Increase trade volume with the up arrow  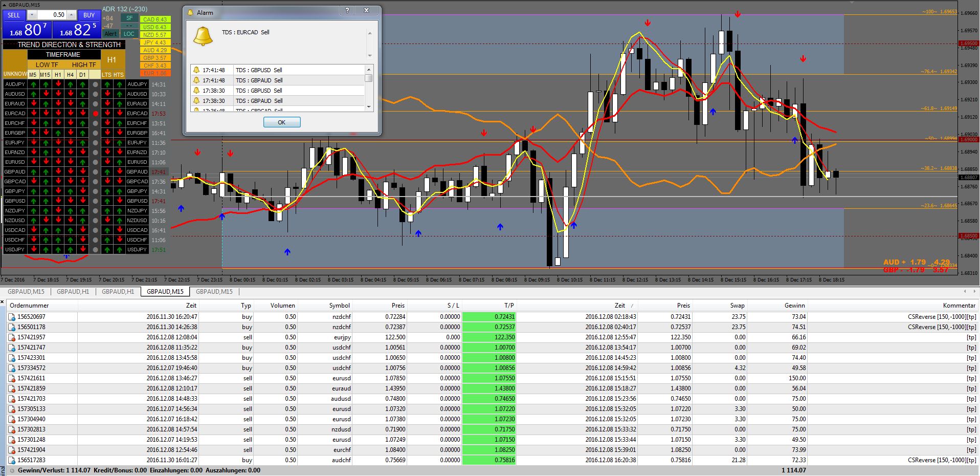(71, 15)
